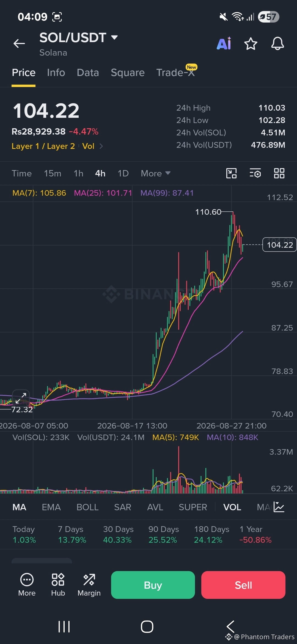This screenshot has width=297, height=644.
Task: Select the MA indicator
Action: pos(19,507)
